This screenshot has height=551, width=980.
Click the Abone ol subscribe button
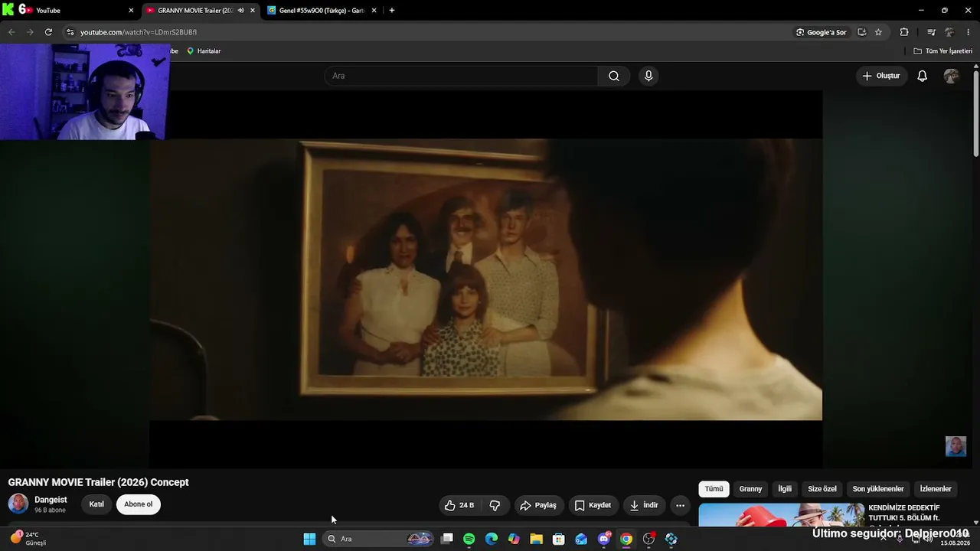tap(139, 504)
